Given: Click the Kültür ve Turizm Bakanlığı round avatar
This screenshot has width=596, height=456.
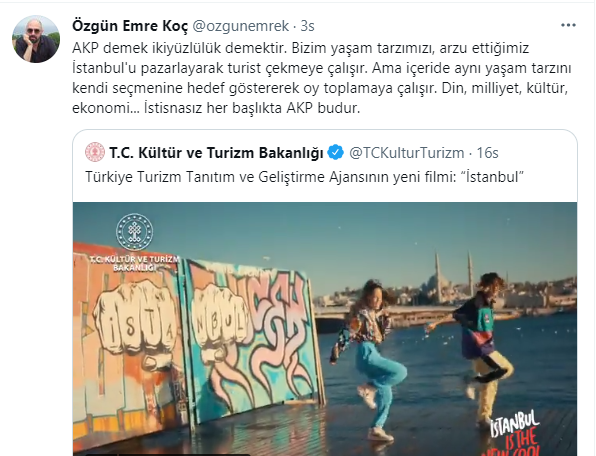Looking at the screenshot, I should tap(95, 152).
